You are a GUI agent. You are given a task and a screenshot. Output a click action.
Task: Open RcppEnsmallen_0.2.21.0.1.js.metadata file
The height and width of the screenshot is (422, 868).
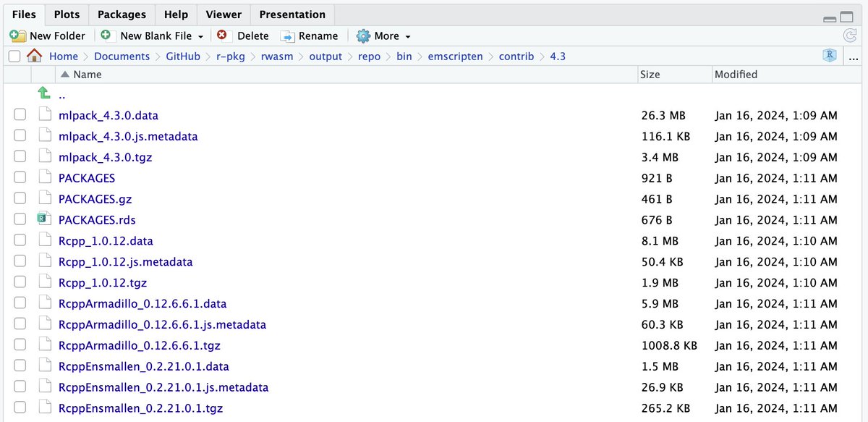tap(163, 387)
